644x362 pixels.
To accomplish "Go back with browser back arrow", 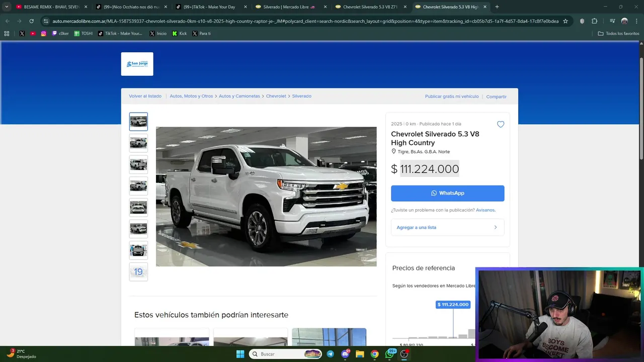I will (x=7, y=21).
